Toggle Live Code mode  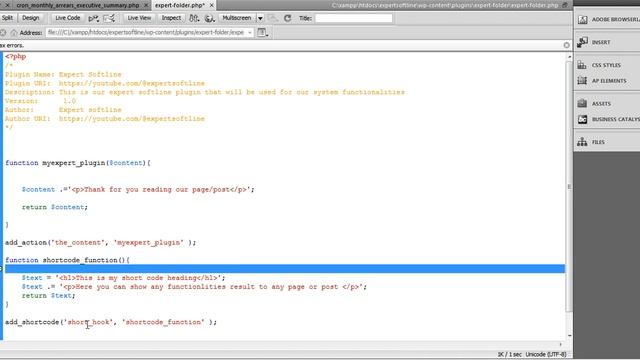[67, 18]
